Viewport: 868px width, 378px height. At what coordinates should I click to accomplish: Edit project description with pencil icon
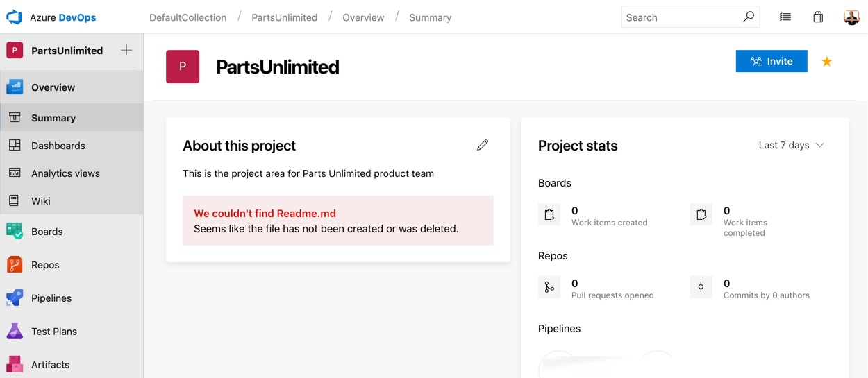pyautogui.click(x=483, y=145)
